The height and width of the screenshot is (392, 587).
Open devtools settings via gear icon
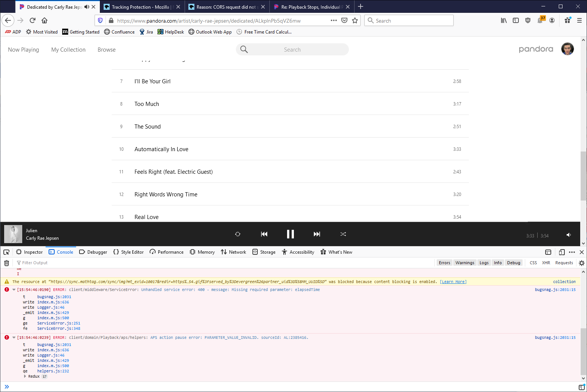pyautogui.click(x=581, y=263)
